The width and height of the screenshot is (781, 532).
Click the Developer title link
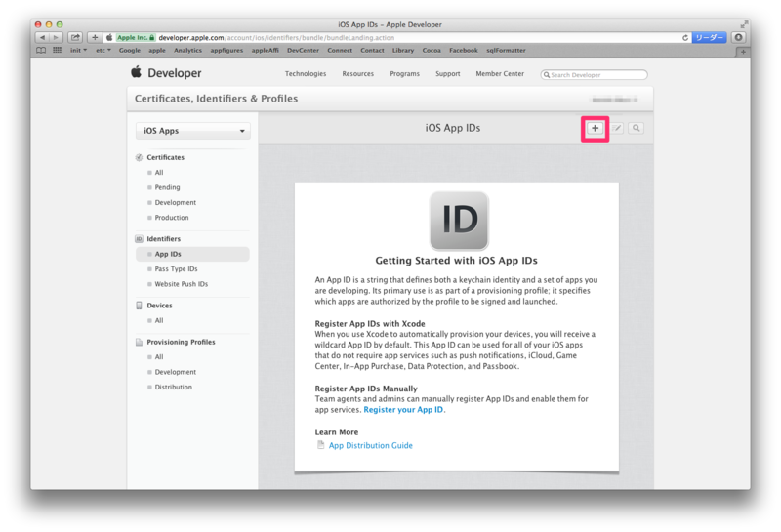(175, 73)
